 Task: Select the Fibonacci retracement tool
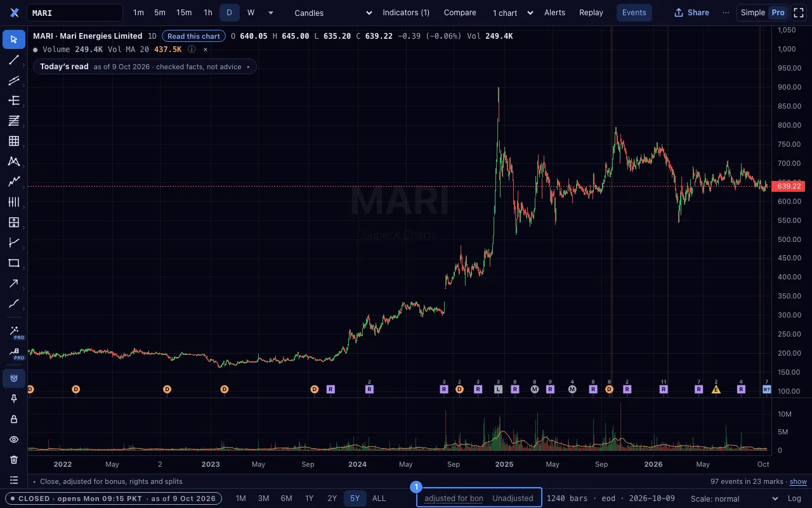(x=14, y=121)
